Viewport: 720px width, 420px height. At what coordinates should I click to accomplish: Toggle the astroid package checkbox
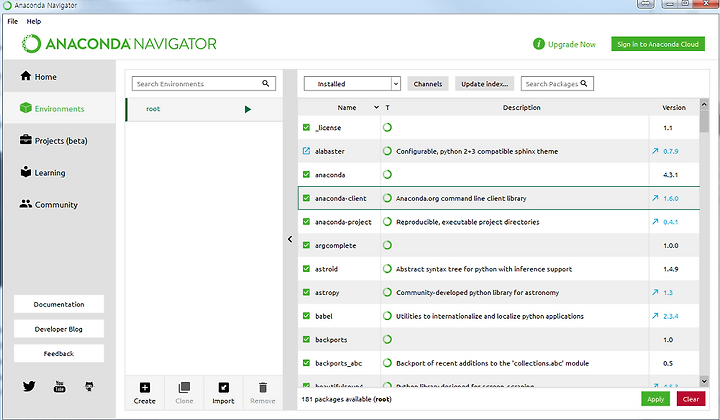(x=306, y=269)
